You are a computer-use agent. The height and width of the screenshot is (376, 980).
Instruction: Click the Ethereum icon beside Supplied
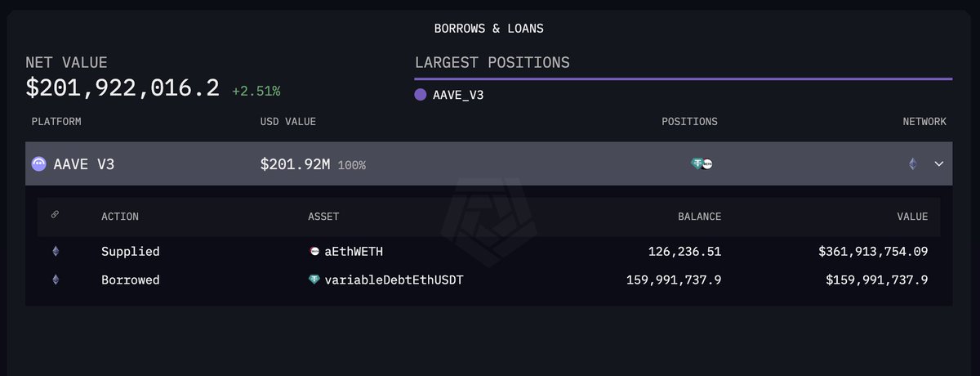coord(56,252)
